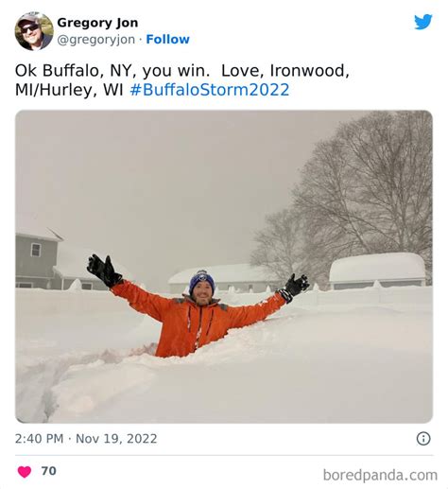Click the Twitter bird logo
Image resolution: width=448 pixels, height=489 pixels.
click(x=423, y=22)
